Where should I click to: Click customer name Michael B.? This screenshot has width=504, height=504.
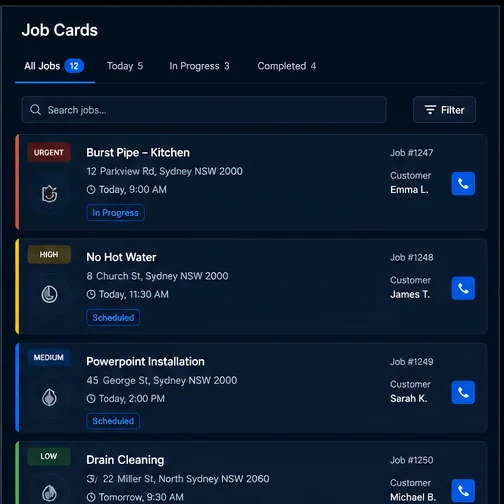413,497
